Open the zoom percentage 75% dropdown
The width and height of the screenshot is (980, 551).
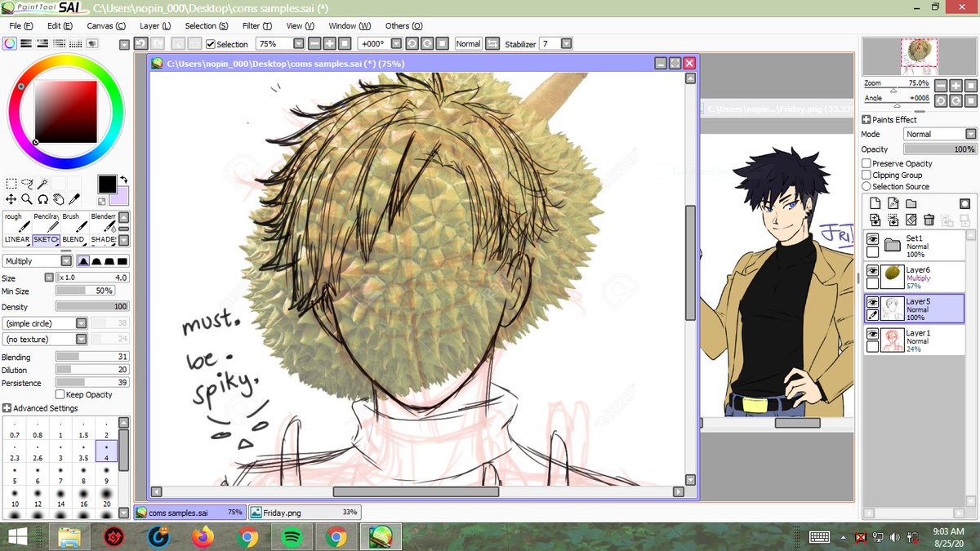tap(298, 43)
